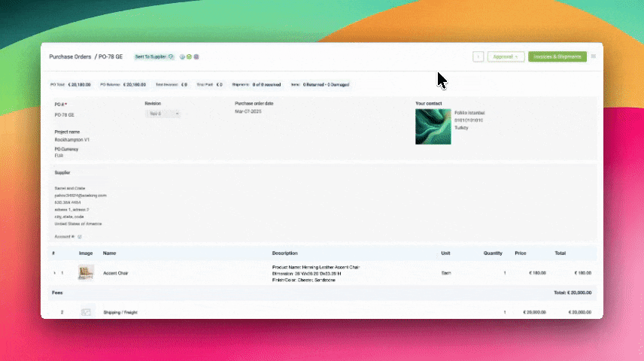Image resolution: width=644 pixels, height=361 pixels.
Task: Click the green status icon in the header
Action: coord(190,56)
